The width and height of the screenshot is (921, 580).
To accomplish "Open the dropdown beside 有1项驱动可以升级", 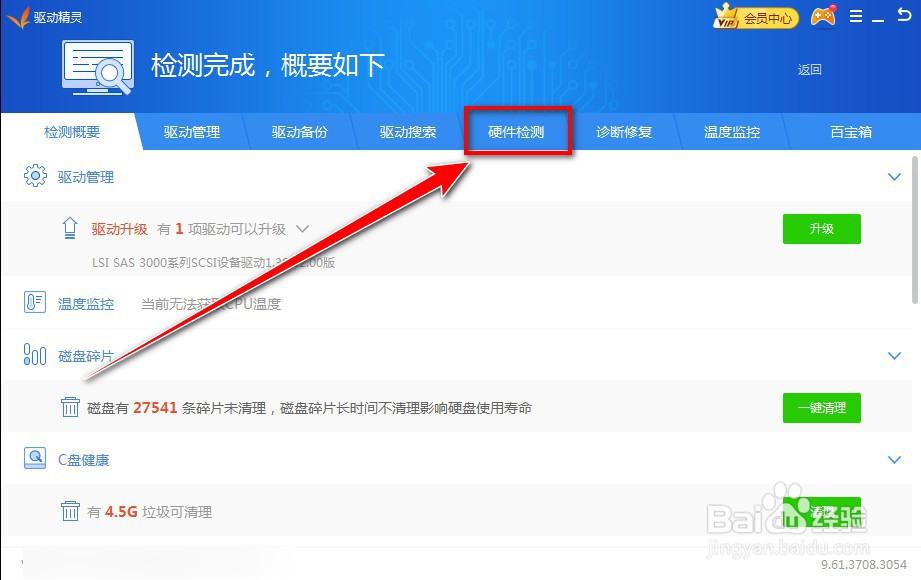I will (301, 228).
